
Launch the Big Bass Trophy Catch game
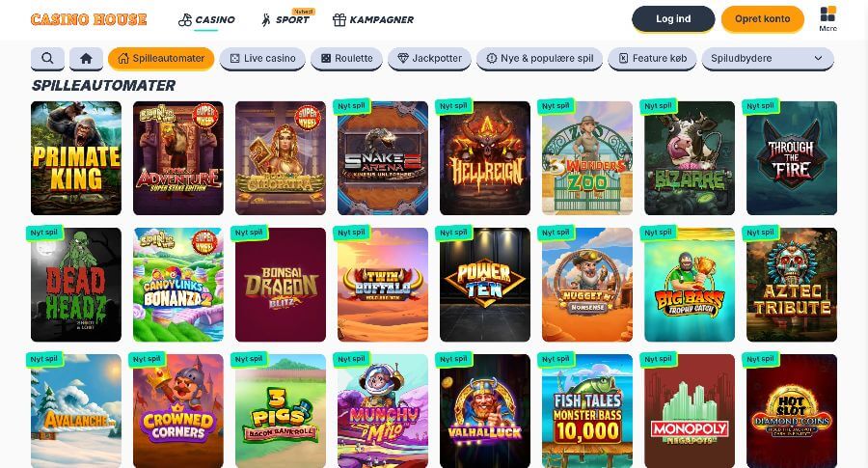click(690, 285)
